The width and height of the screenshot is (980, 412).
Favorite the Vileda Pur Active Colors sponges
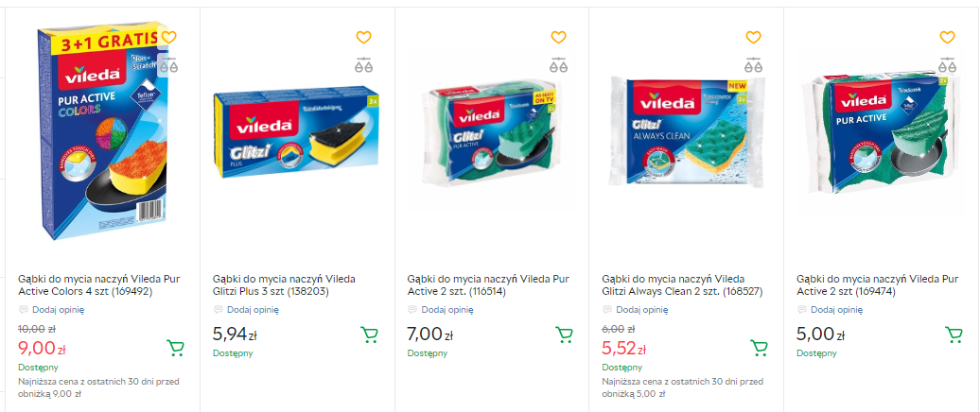pyautogui.click(x=168, y=37)
